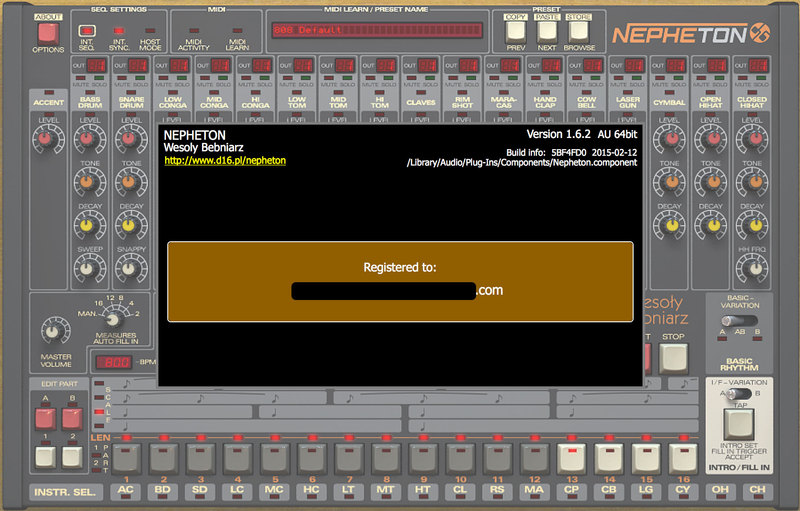
Task: Toggle step button 8 above MT
Action: tap(386, 457)
